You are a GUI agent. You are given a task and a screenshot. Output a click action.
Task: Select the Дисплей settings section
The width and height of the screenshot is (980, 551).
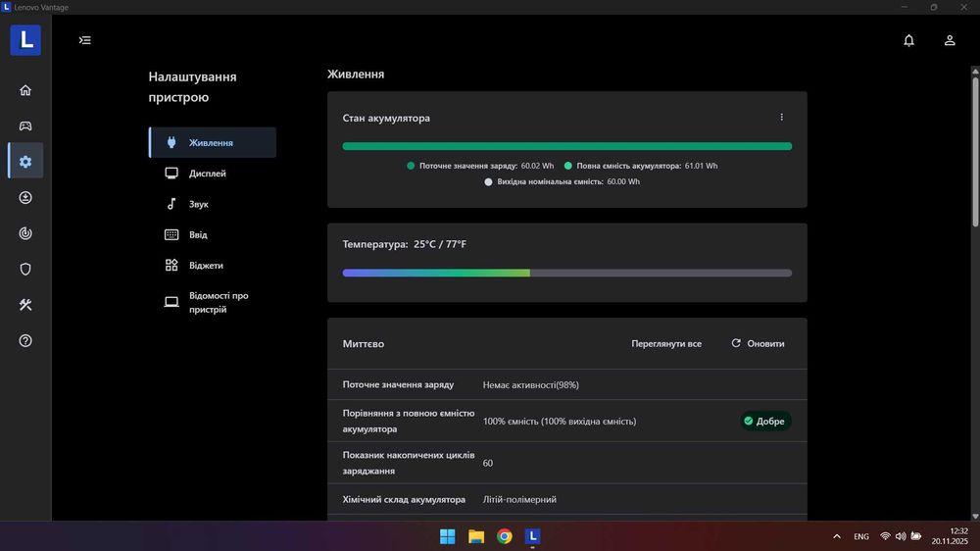(x=213, y=174)
